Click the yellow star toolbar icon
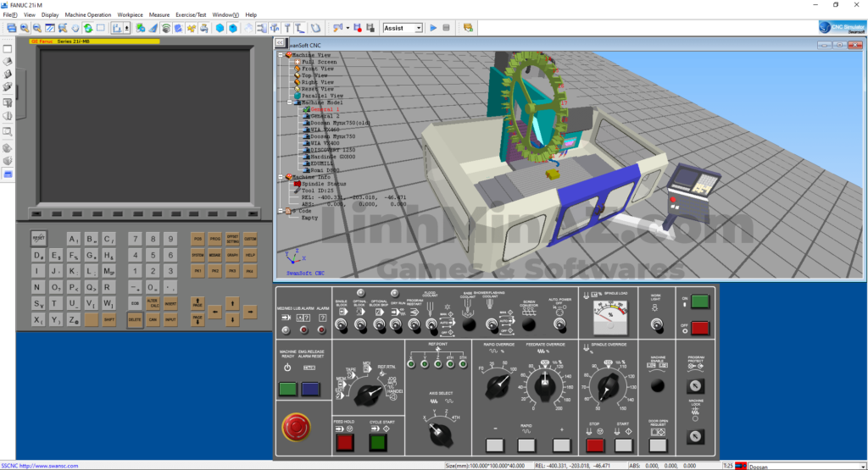Screen dimensions: 868x470 [191, 28]
